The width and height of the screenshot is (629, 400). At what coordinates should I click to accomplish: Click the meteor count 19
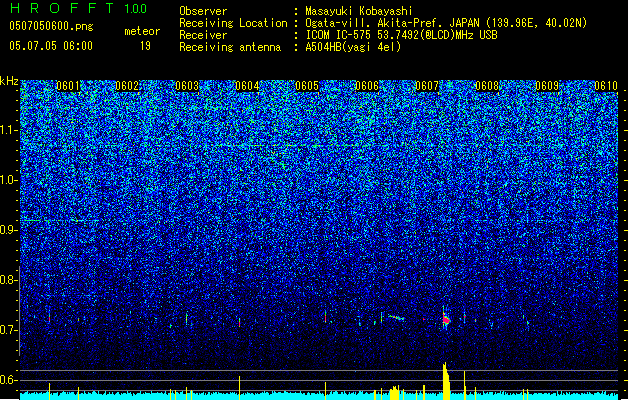coord(145,46)
